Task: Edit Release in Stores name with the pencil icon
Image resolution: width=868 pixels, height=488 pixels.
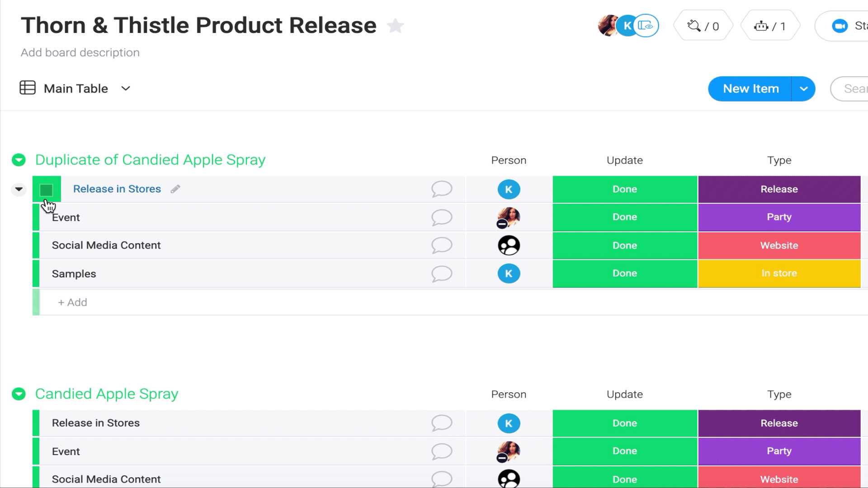Action: (175, 189)
